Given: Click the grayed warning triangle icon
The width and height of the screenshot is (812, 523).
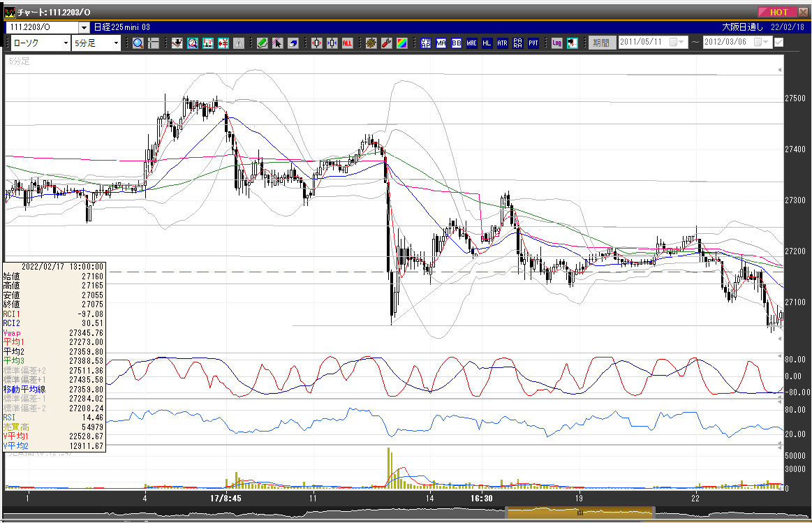Looking at the screenshot, I should 239,43.
